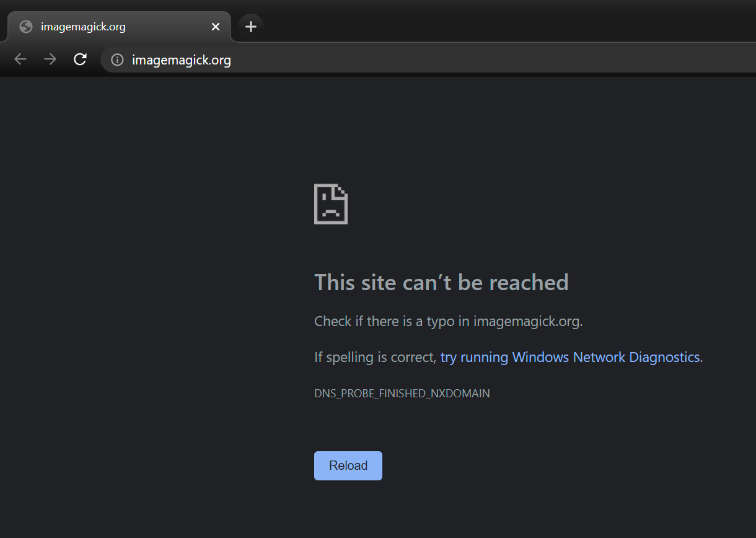
Task: Click the globe favicon on the tab
Action: click(25, 26)
